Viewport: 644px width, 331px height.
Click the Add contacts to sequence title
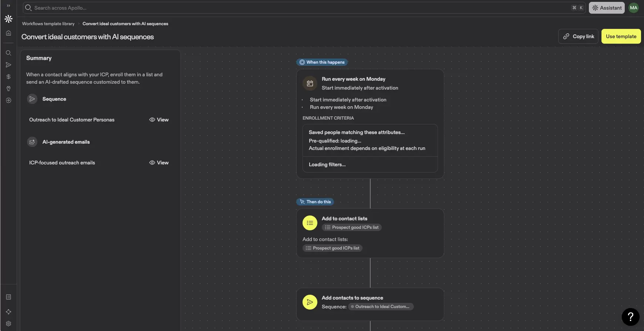click(352, 298)
